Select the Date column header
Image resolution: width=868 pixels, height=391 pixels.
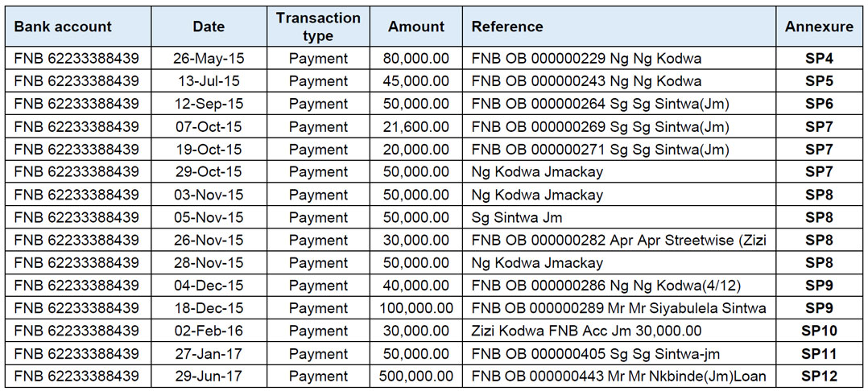click(x=209, y=27)
